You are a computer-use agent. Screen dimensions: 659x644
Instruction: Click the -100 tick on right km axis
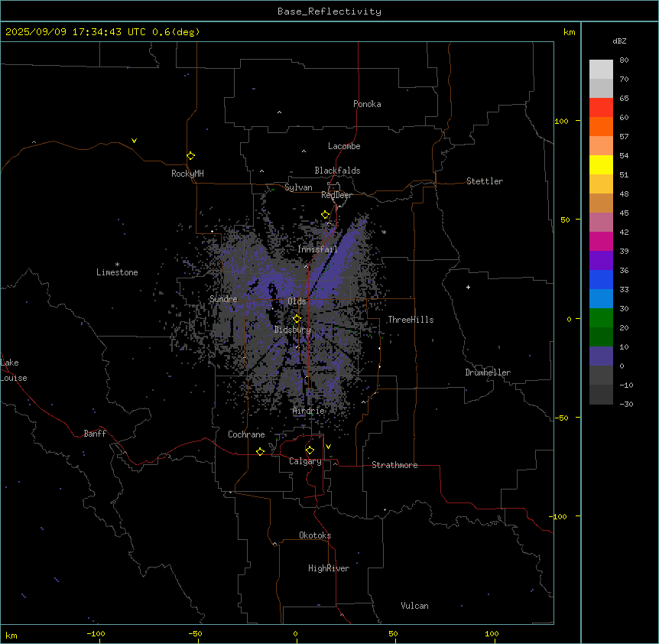[559, 516]
